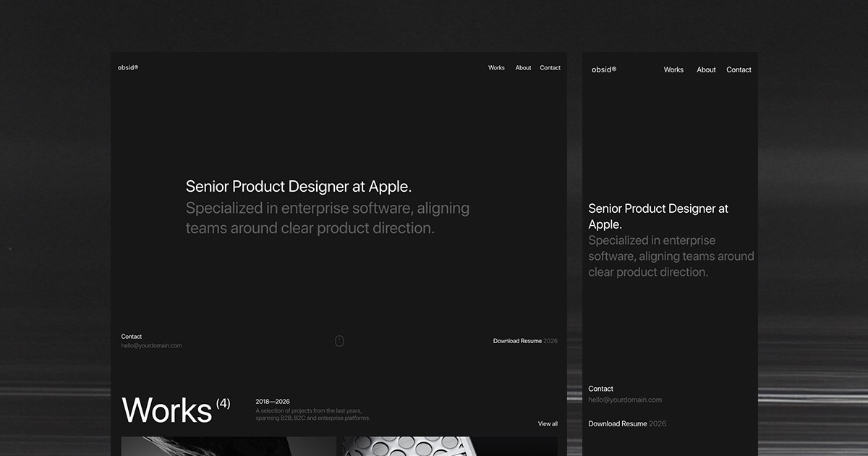
Task: Click the View all link in Works section
Action: pyautogui.click(x=547, y=423)
